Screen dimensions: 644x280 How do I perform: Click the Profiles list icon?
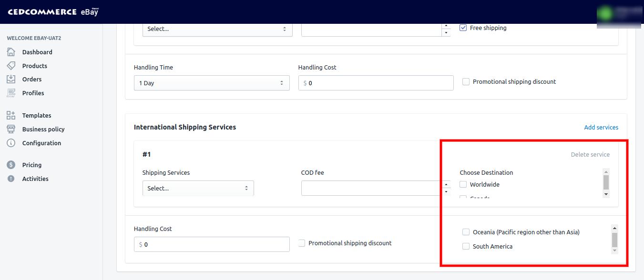[x=11, y=93]
